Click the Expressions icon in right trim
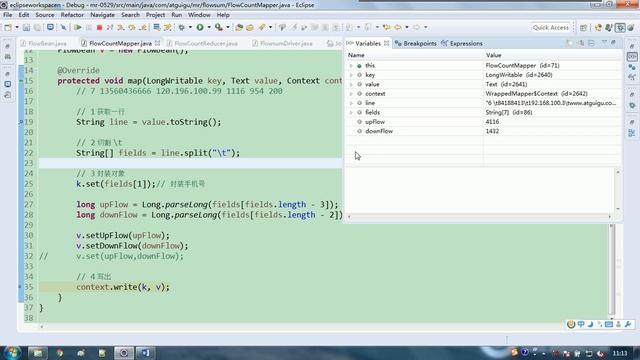The image size is (640, 360). 632,76
